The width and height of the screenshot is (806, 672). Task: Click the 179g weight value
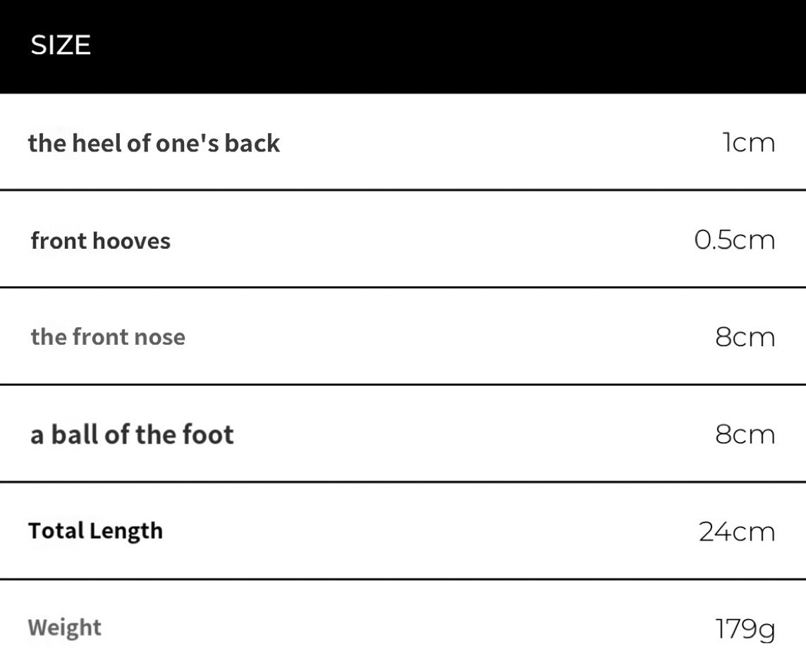pyautogui.click(x=745, y=629)
